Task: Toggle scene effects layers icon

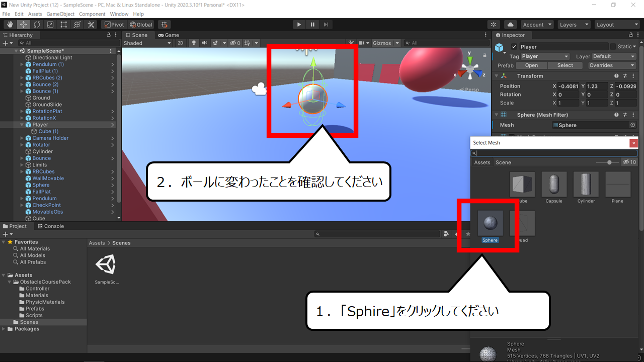Action: [215, 43]
